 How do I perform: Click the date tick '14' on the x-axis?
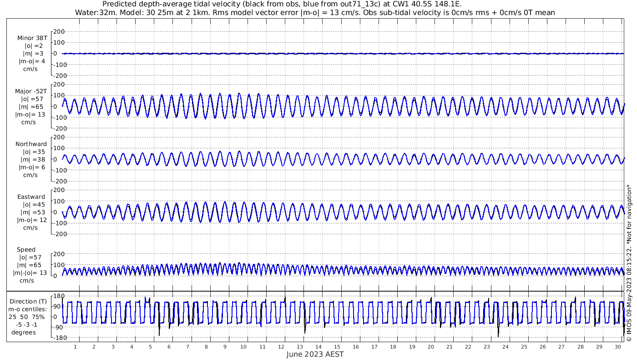click(x=318, y=347)
